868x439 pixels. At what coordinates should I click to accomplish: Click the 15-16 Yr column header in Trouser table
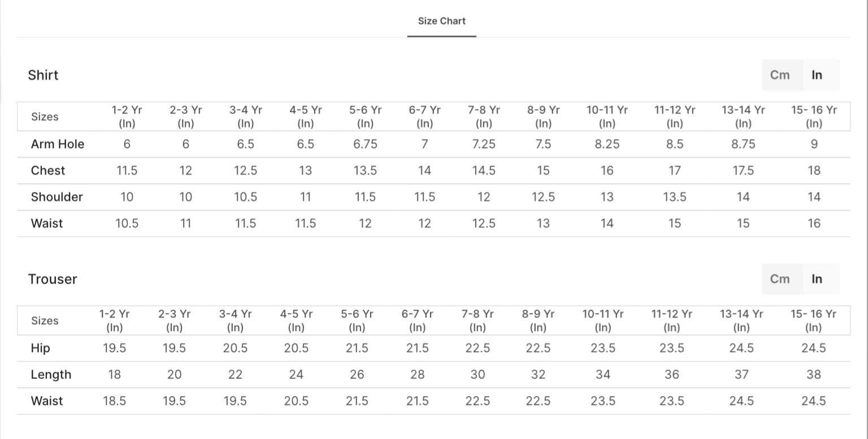tap(813, 320)
